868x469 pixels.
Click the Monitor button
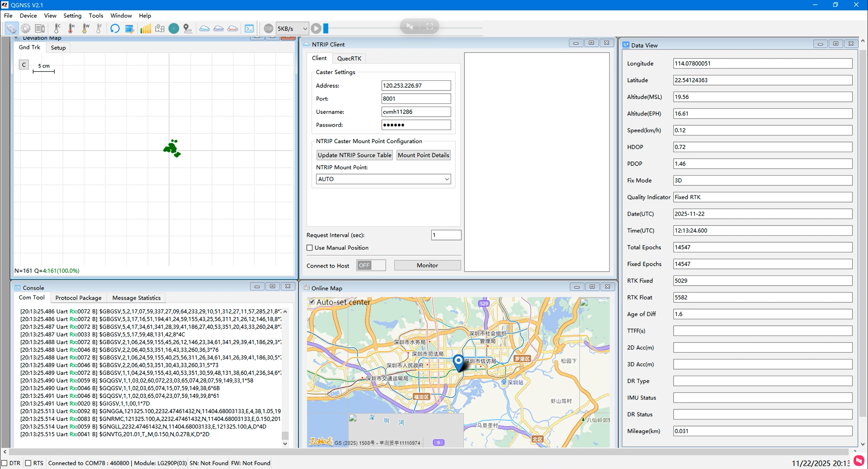tap(427, 265)
